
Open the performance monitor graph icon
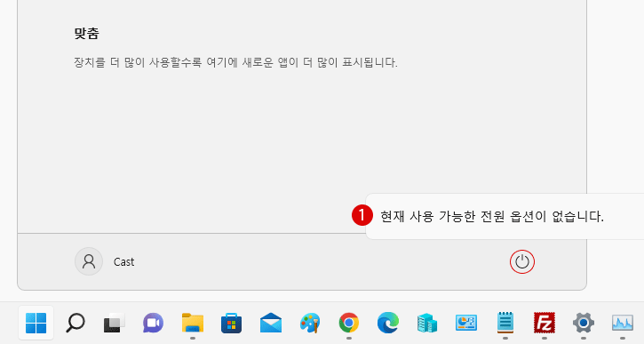coord(623,323)
